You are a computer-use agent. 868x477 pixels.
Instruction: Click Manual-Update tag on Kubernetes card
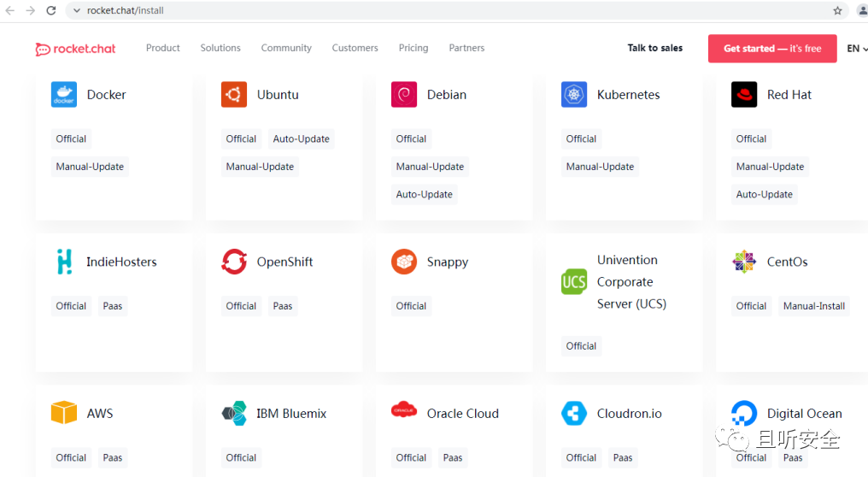pyautogui.click(x=600, y=166)
